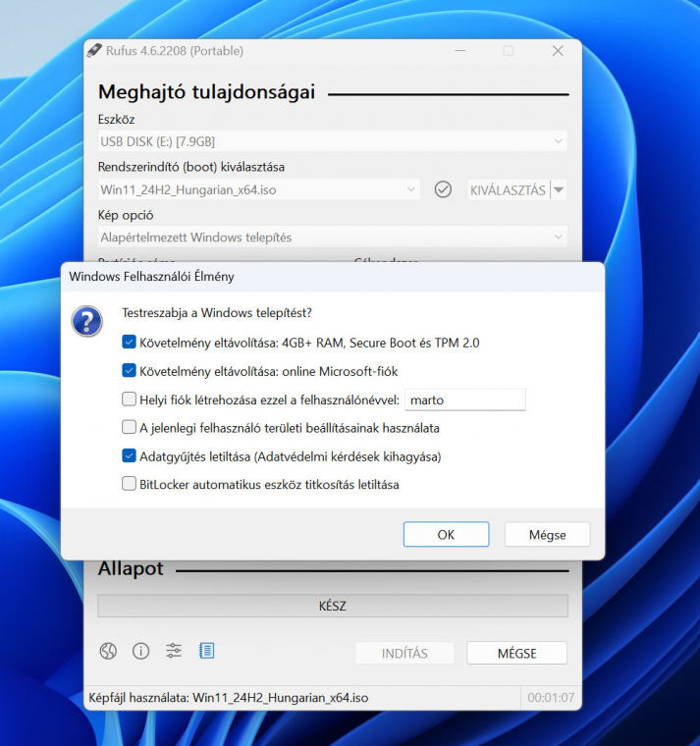Screen dimensions: 700x746
Task: Click the username field containing marto
Action: click(465, 400)
